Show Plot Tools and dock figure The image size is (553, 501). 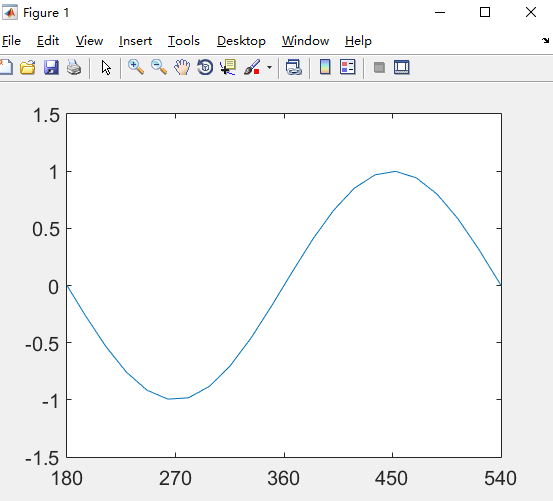pyautogui.click(x=402, y=67)
